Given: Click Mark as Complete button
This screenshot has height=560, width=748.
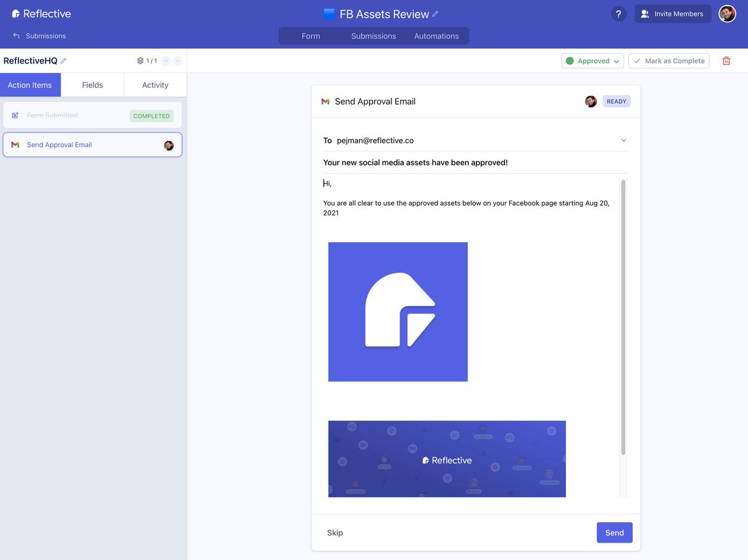Looking at the screenshot, I should (669, 61).
